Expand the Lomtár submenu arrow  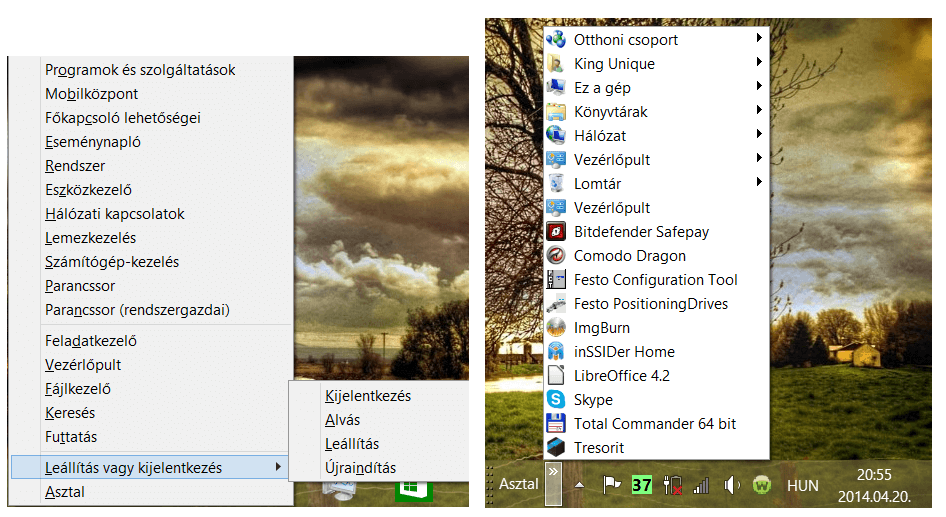click(x=759, y=182)
